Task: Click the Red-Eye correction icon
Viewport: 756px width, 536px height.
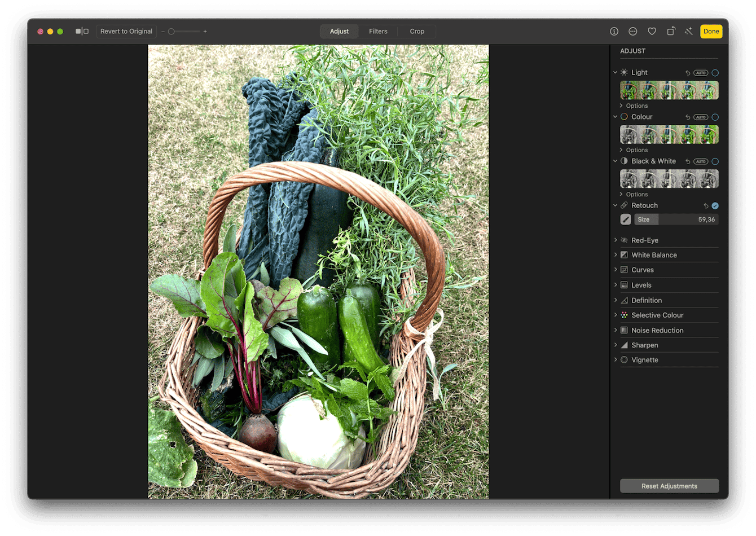Action: [x=624, y=240]
